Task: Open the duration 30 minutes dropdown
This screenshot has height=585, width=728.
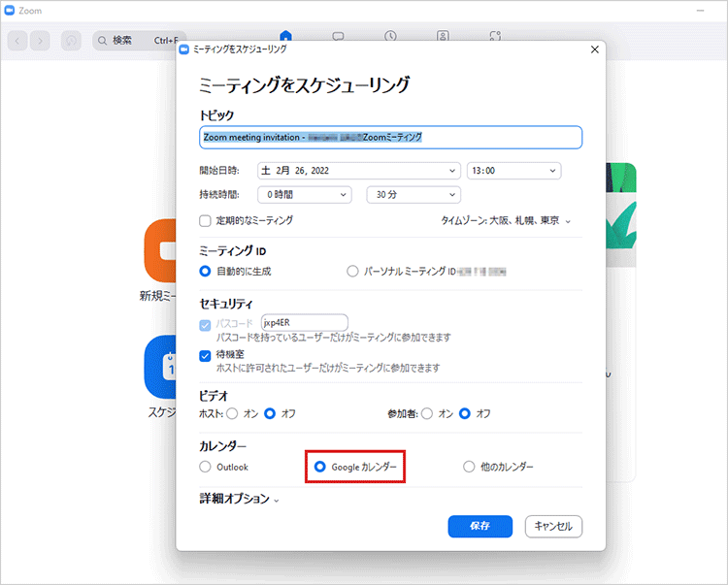Action: pyautogui.click(x=414, y=195)
